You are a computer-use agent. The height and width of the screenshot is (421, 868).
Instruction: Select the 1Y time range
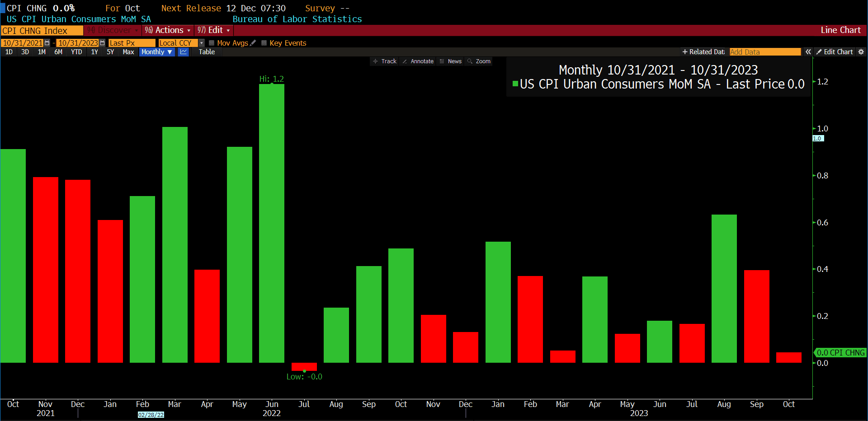click(x=94, y=52)
